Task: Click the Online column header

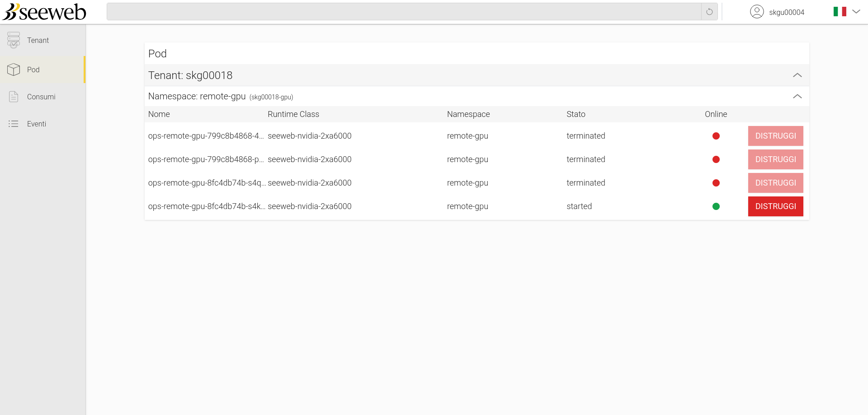Action: click(x=716, y=114)
